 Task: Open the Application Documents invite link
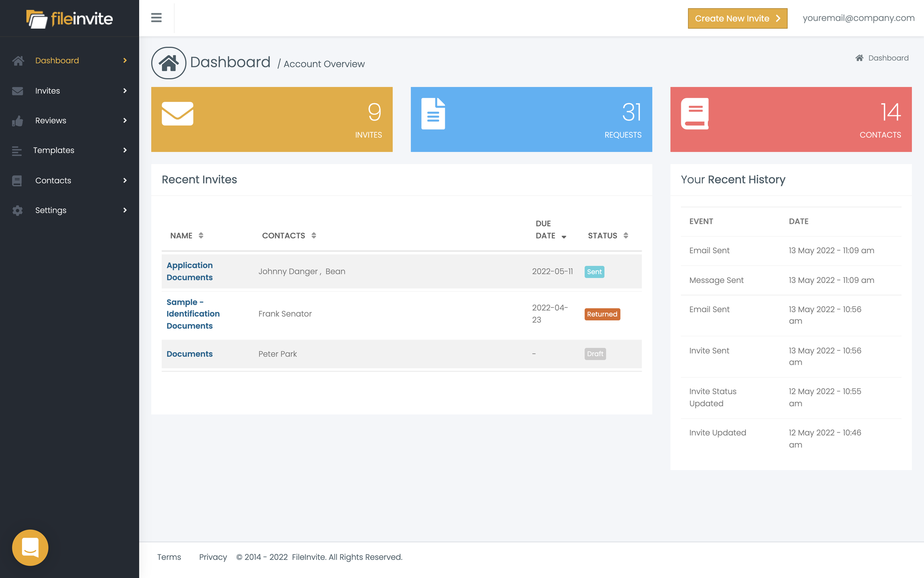click(x=189, y=271)
